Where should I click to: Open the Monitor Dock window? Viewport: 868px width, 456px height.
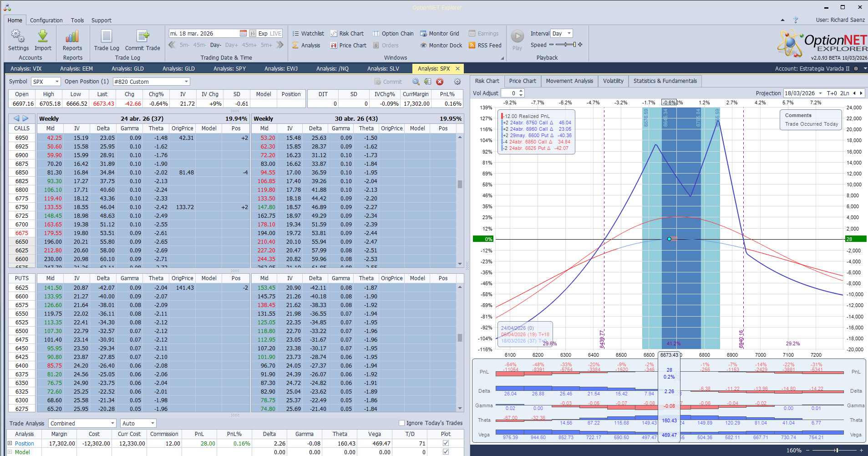(441, 45)
